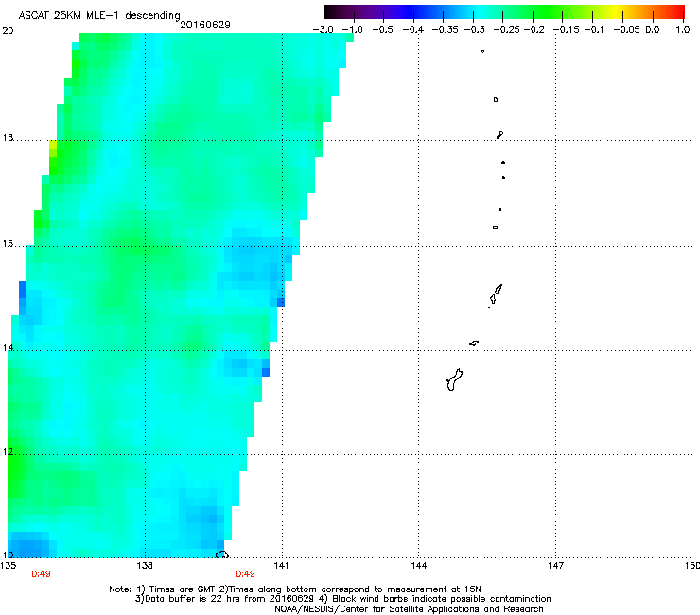Select the longitude 141 axis label
The height and width of the screenshot is (615, 700).
(281, 566)
